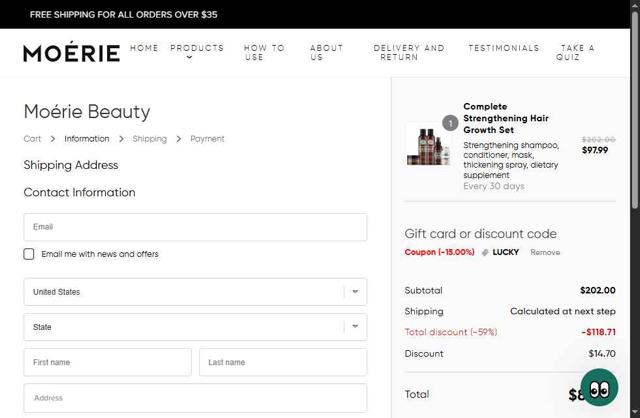This screenshot has height=418, width=640.
Task: Click the chevron after Cart breadcrumb
Action: tap(53, 139)
